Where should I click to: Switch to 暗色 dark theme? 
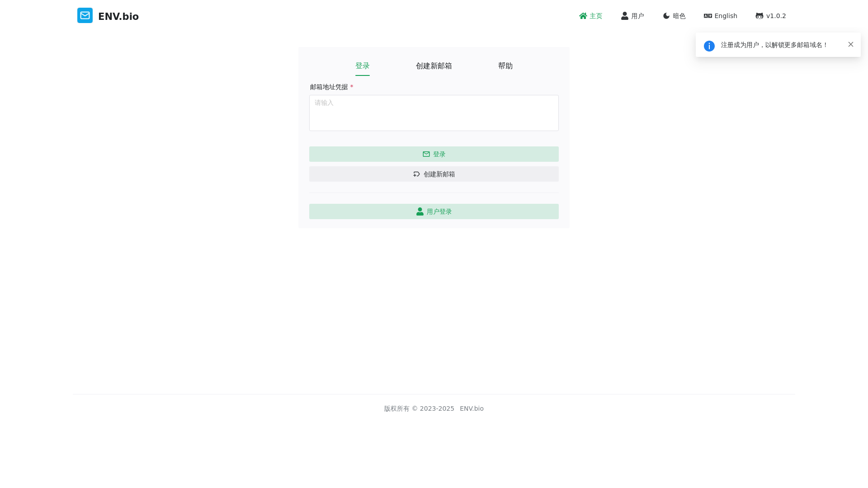(674, 16)
